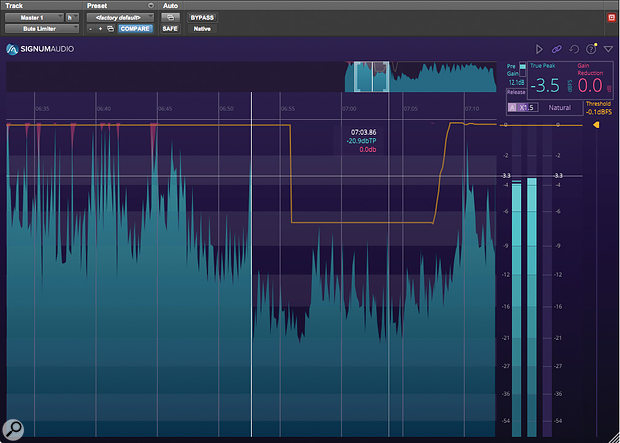Open the Natural release mode selector
This screenshot has width=620, height=443.
pyautogui.click(x=560, y=108)
